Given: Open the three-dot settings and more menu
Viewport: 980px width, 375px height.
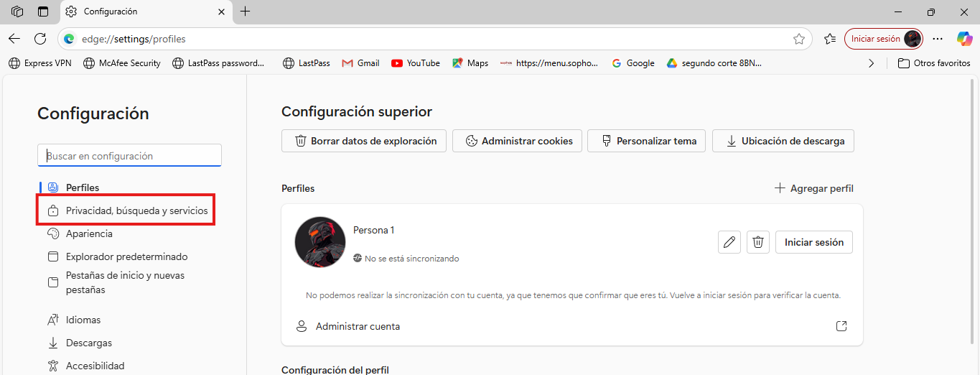Looking at the screenshot, I should 938,39.
